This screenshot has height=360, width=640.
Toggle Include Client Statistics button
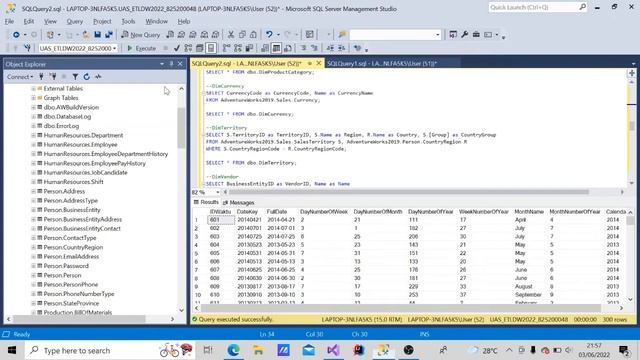[x=249, y=48]
